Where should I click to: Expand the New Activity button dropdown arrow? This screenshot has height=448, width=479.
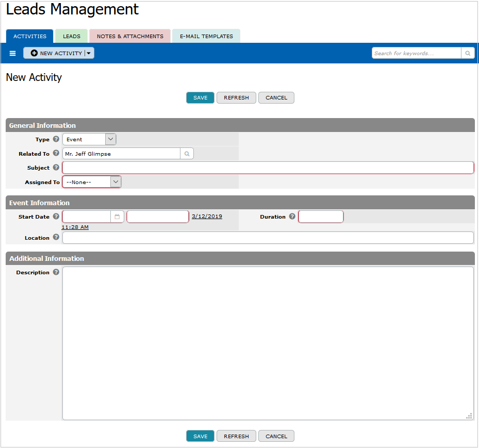point(89,53)
